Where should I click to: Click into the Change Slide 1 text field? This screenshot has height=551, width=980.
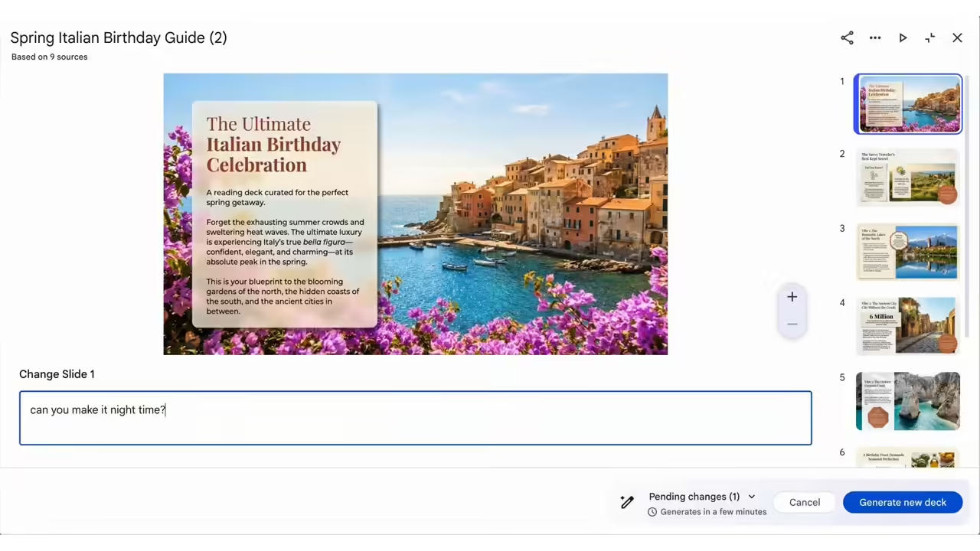415,418
